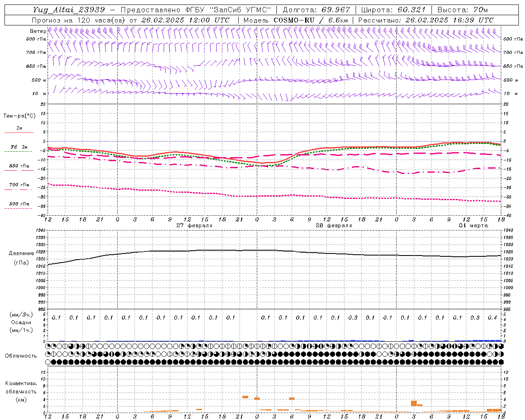The image size is (525, 420).
Task: Click the Ветер panel label
Action: pos(38,31)
